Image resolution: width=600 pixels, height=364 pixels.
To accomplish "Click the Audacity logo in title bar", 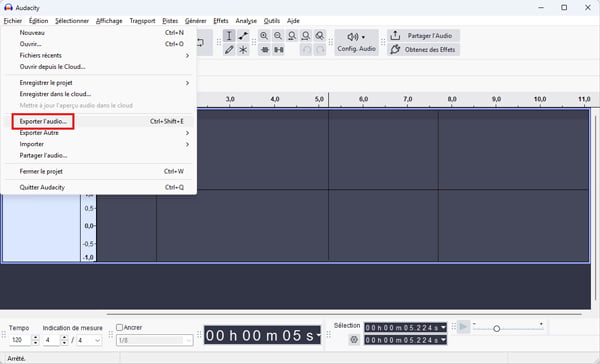I will (8, 7).
